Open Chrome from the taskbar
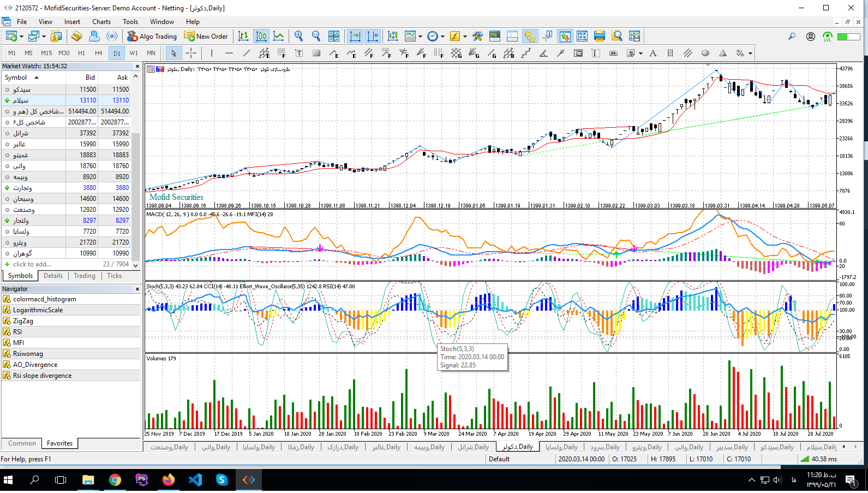 115,480
